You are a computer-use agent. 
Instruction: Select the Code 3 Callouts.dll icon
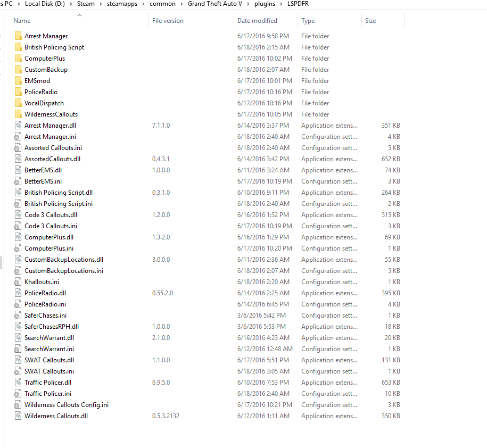pos(18,215)
